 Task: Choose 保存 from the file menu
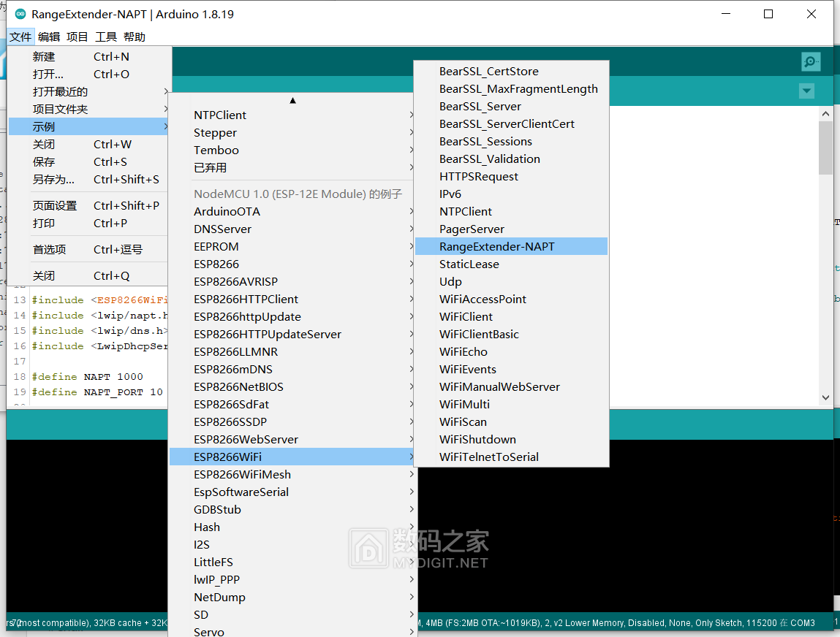(88, 161)
